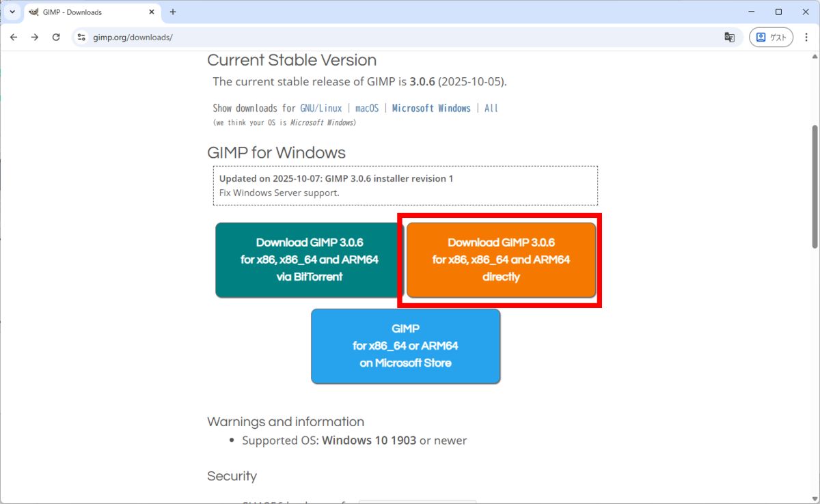This screenshot has width=820, height=504.
Task: Show downloads for GNU/Linux
Action: pos(321,109)
